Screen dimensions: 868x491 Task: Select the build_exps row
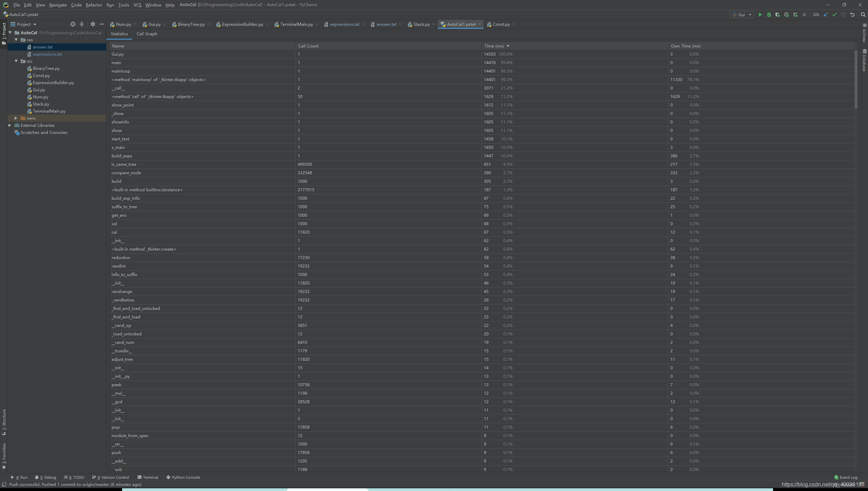[481, 156]
